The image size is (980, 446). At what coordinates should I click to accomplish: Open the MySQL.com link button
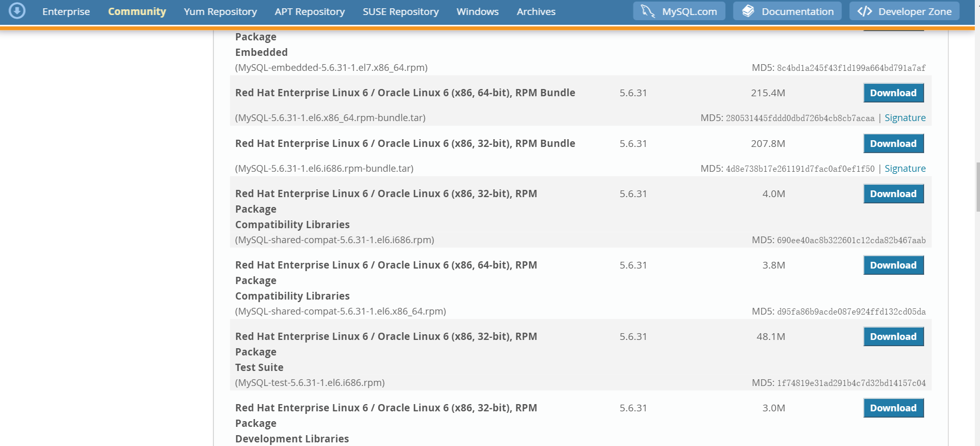pos(679,11)
